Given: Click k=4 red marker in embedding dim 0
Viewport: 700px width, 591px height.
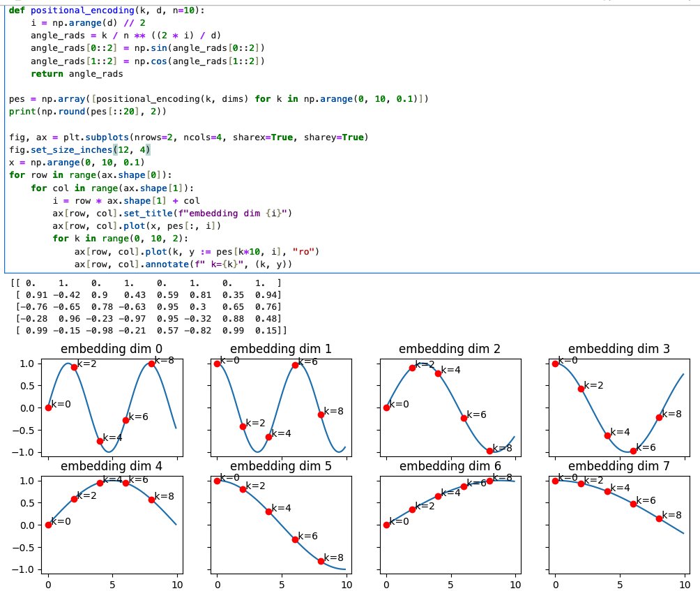Looking at the screenshot, I should coord(100,441).
